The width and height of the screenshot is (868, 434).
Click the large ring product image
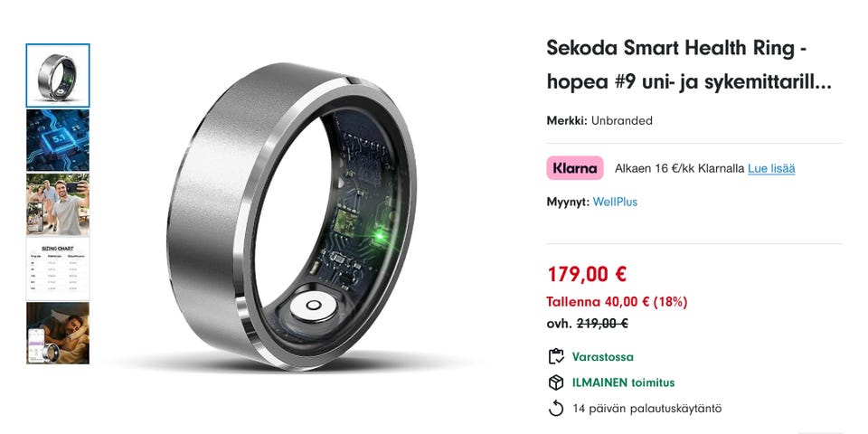[292, 216]
